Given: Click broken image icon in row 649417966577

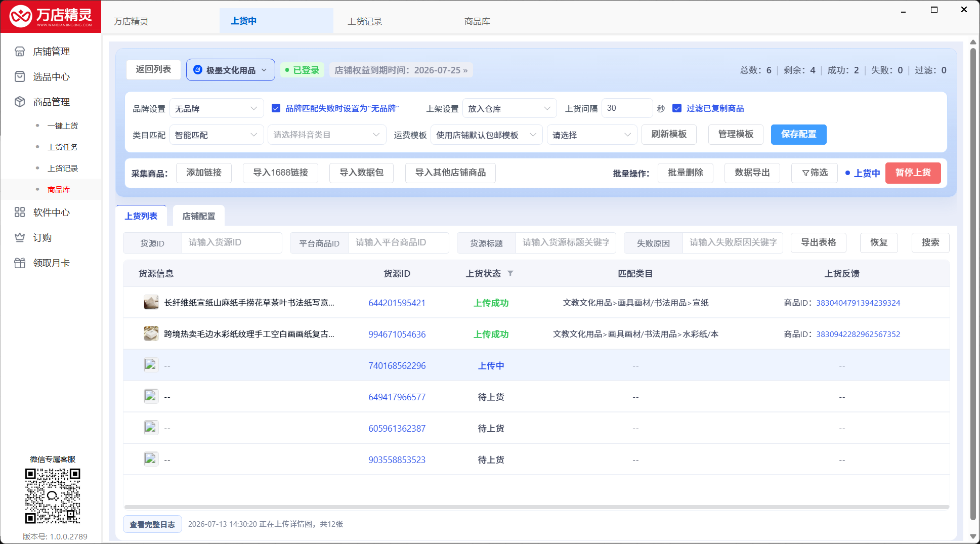Looking at the screenshot, I should tap(151, 396).
